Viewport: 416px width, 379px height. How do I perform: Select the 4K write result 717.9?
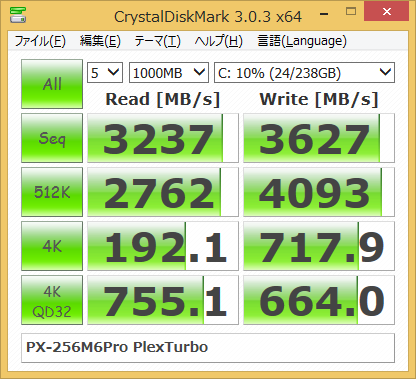pyautogui.click(x=319, y=246)
